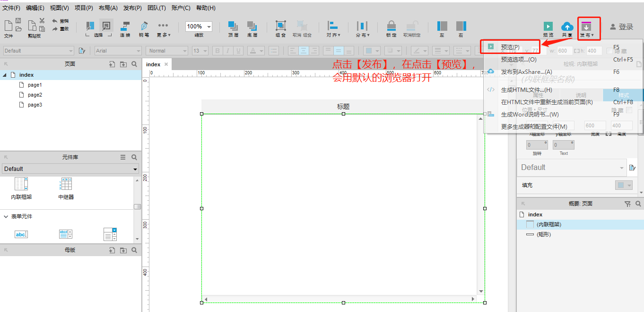Toggle the bullet list button
The width and height of the screenshot is (644, 312).
273,51
